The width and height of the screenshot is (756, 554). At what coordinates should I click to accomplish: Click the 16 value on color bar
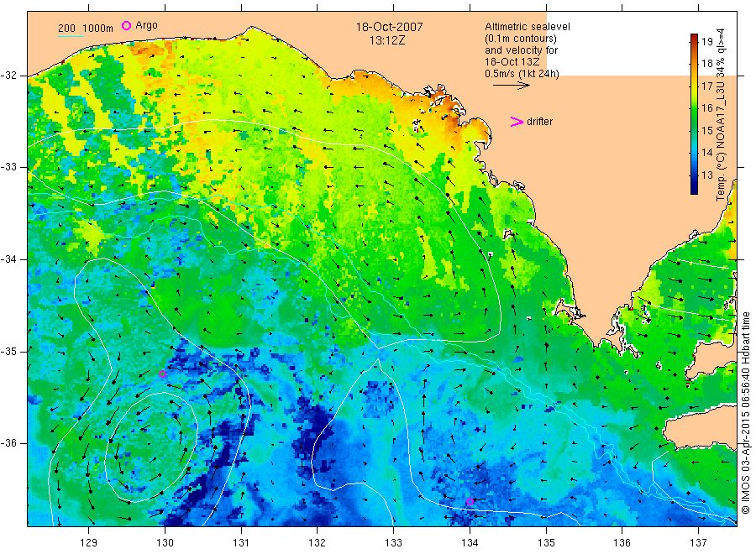coord(706,108)
